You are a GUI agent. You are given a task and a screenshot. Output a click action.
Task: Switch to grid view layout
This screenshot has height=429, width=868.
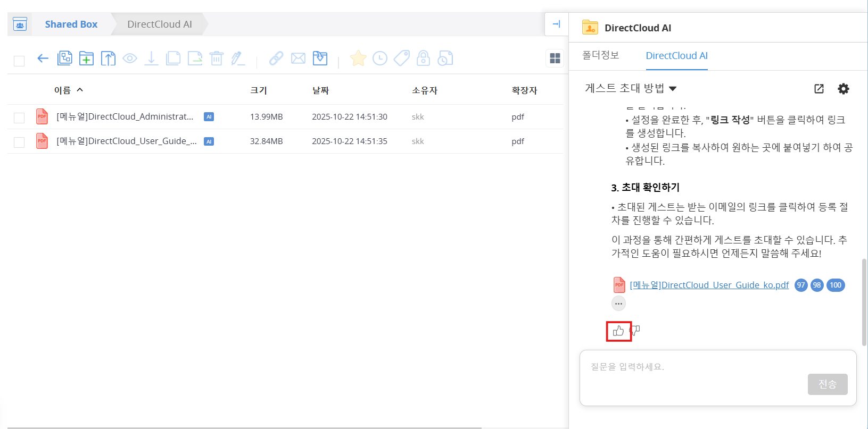click(555, 58)
